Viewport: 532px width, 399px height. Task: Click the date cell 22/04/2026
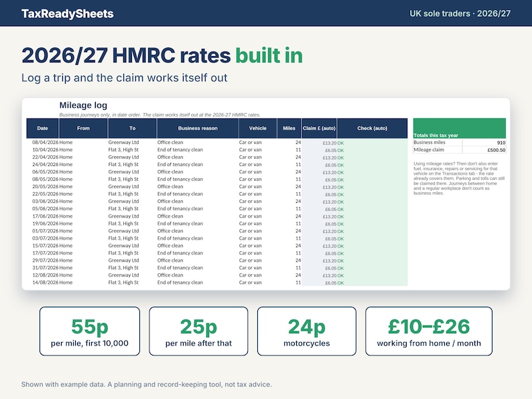tap(45, 157)
